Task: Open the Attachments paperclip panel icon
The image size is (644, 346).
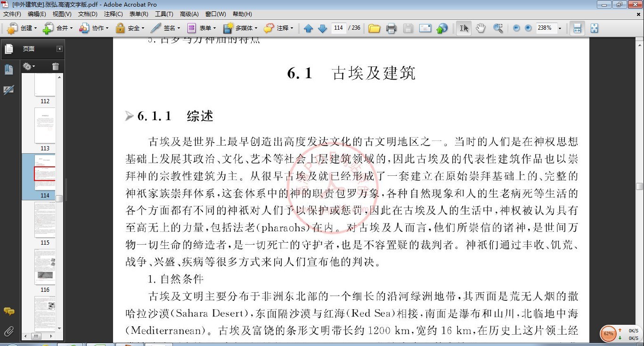Action: 8,331
